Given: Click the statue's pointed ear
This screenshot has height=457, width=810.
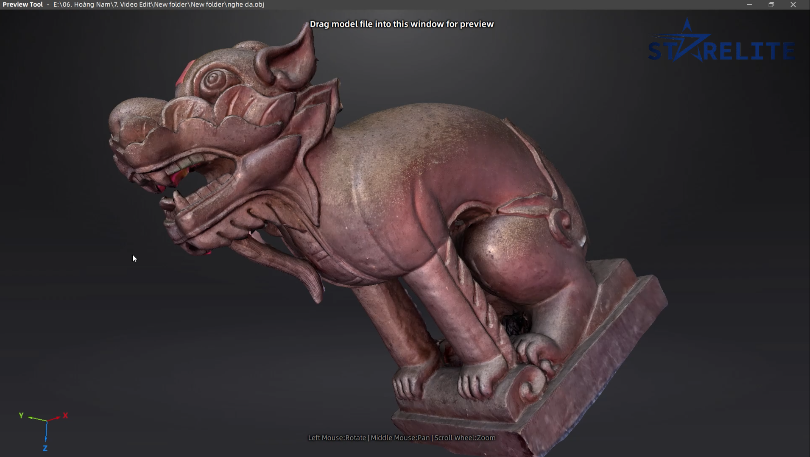Looking at the screenshot, I should pyautogui.click(x=288, y=50).
